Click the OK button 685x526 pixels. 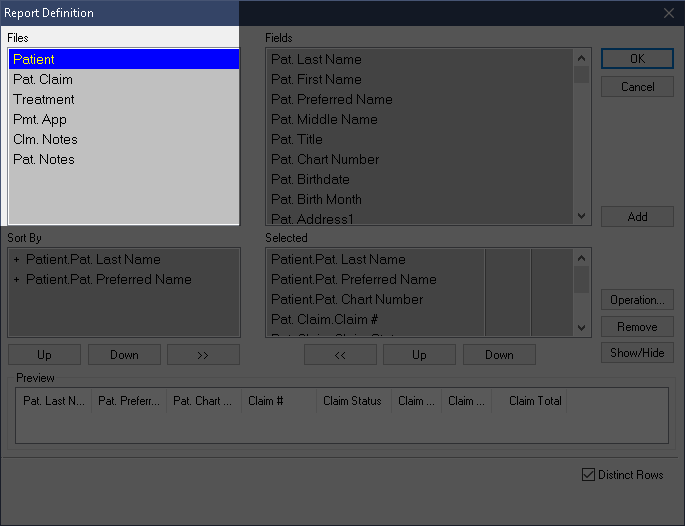point(637,59)
